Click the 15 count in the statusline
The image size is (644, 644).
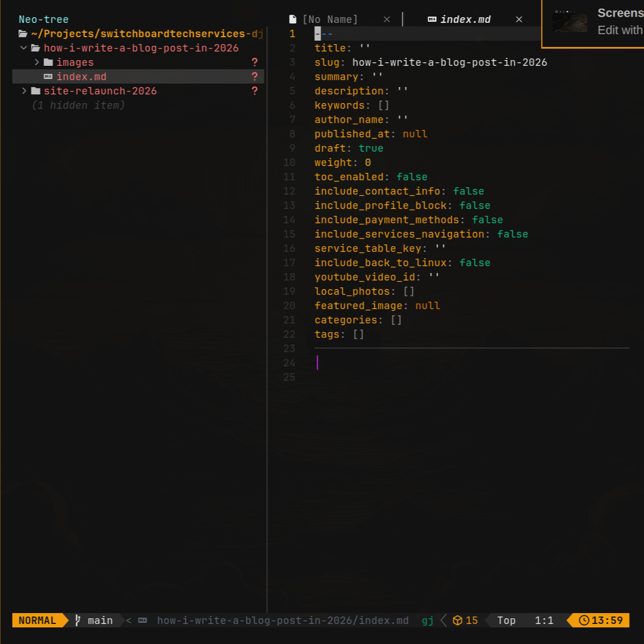(x=472, y=620)
